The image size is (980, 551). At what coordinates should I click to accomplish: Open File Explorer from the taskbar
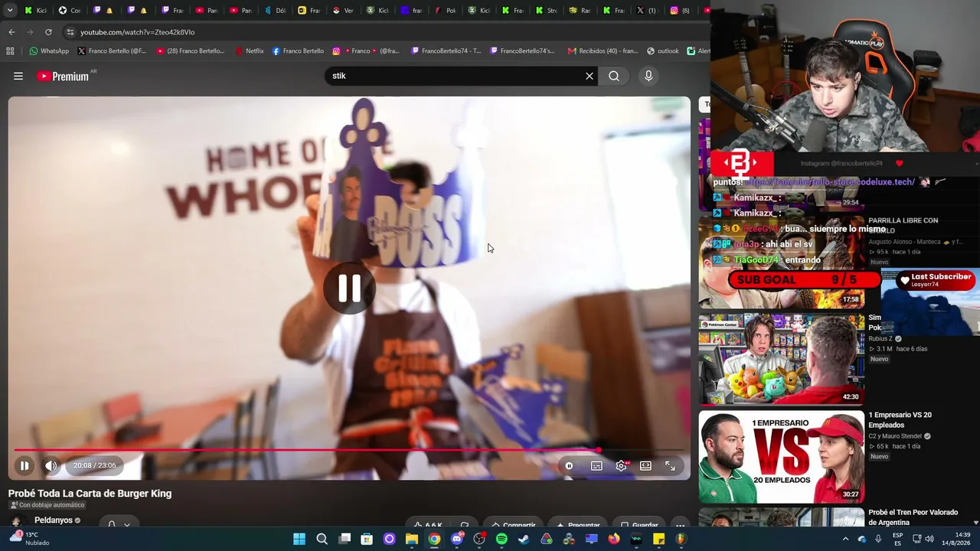coord(412,539)
